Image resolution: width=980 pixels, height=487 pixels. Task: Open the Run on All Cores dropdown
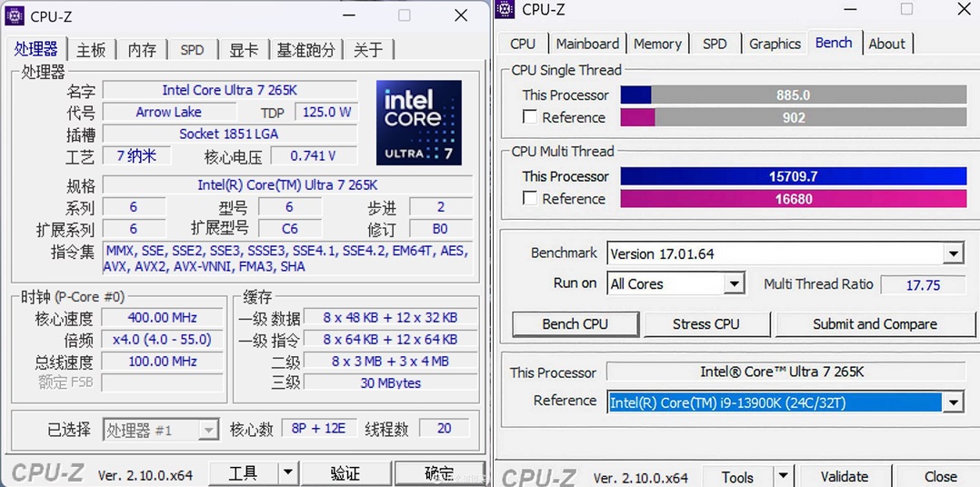[x=735, y=283]
